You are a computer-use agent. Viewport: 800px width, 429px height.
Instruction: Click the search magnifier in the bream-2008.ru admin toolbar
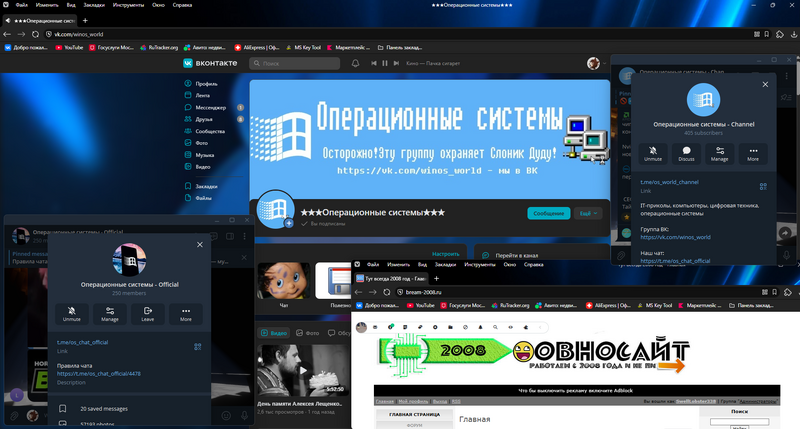[495, 327]
